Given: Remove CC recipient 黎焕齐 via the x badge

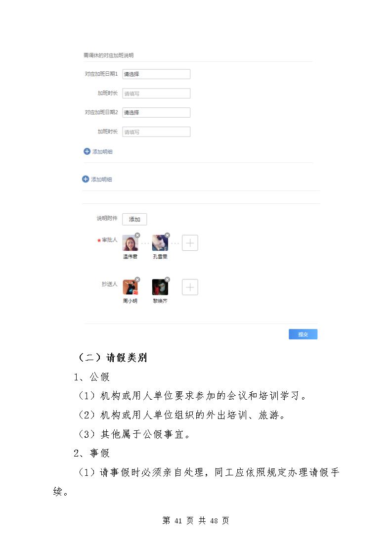Looking at the screenshot, I should pos(168,279).
